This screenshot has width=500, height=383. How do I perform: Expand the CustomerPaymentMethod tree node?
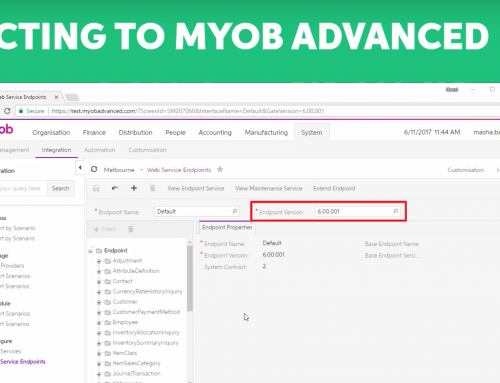point(99,313)
